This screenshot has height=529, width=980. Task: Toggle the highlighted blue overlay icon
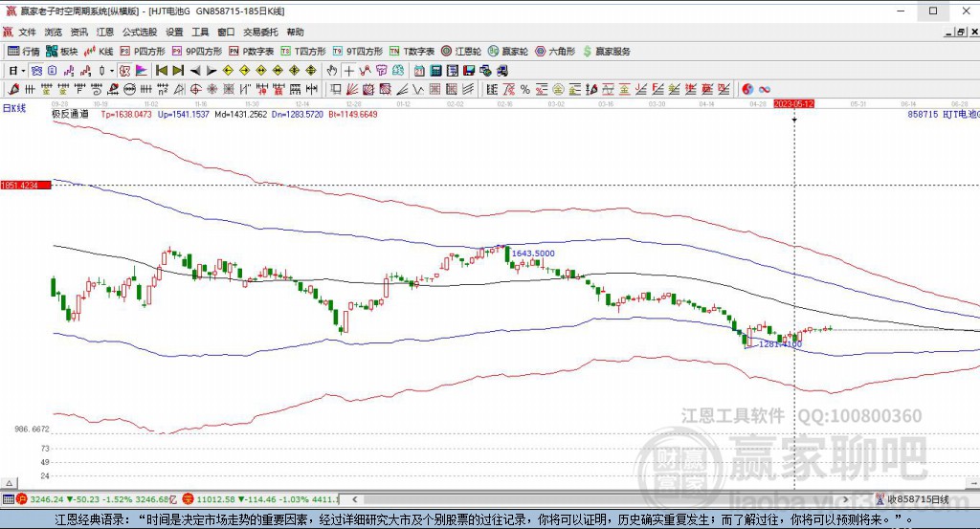click(37, 71)
